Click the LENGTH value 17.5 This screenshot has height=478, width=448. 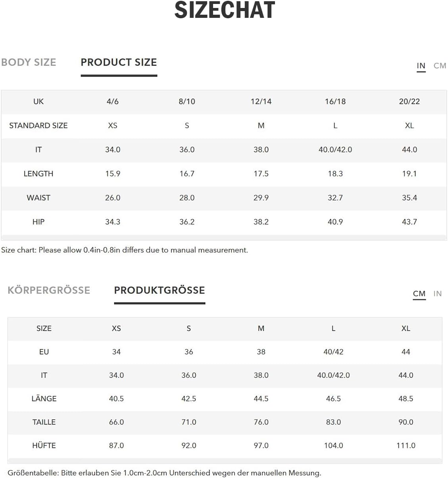(x=261, y=174)
